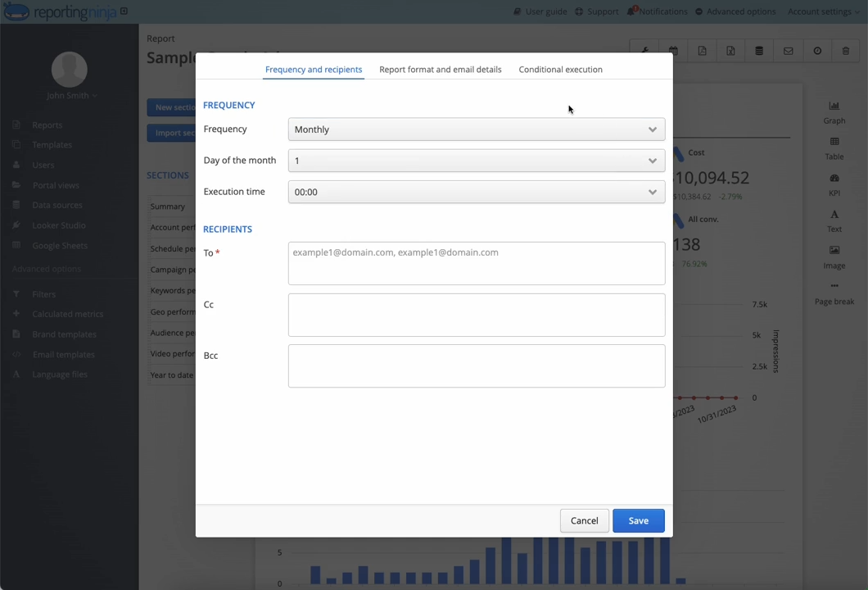Image resolution: width=868 pixels, height=590 pixels.
Task: Open Google Sheets in the left sidebar
Action: 60,245
